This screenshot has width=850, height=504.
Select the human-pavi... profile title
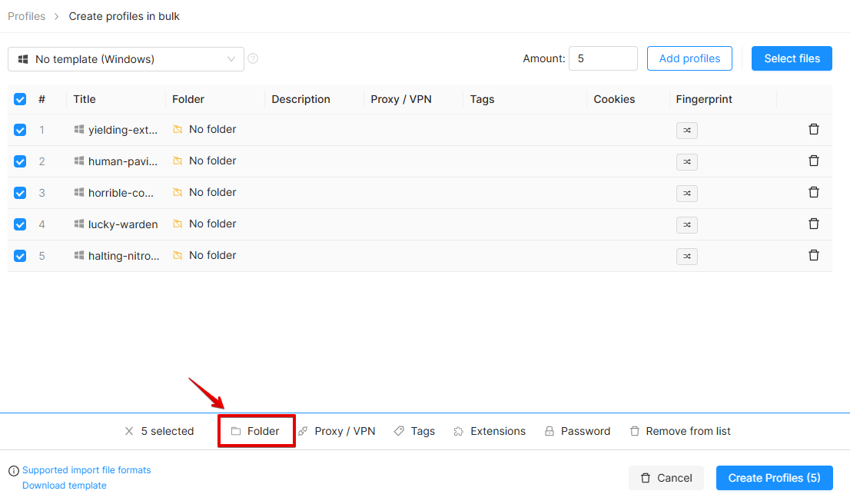pyautogui.click(x=123, y=161)
